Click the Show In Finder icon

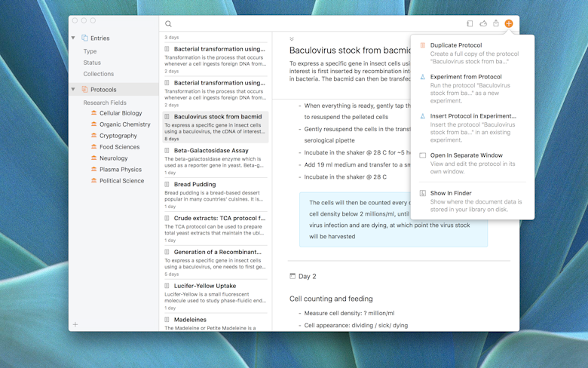click(423, 193)
